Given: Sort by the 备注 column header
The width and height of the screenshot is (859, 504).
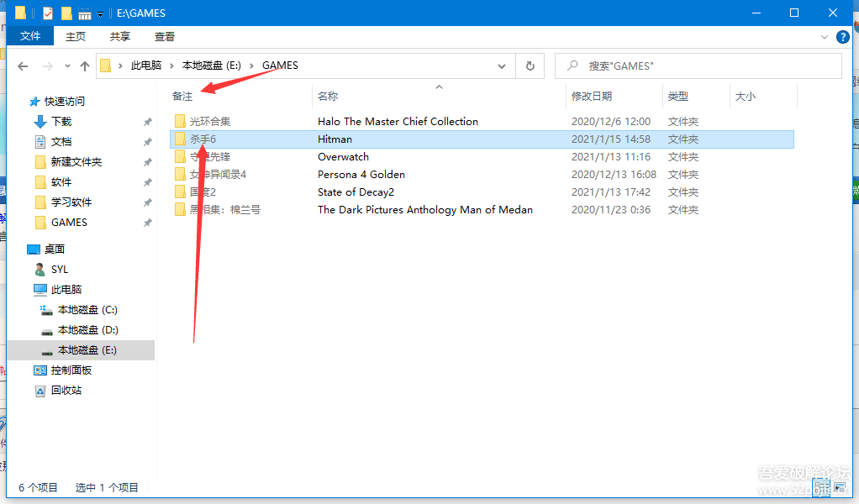Looking at the screenshot, I should pyautogui.click(x=182, y=97).
